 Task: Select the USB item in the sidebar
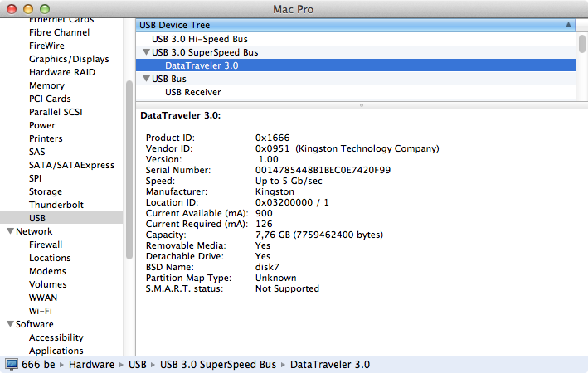pyautogui.click(x=61, y=218)
